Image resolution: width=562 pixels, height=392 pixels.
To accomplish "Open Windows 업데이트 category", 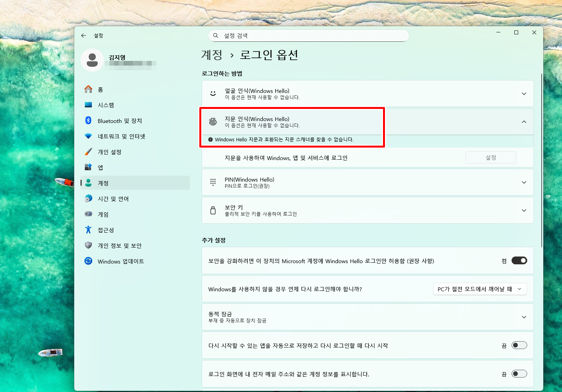I will [135, 261].
